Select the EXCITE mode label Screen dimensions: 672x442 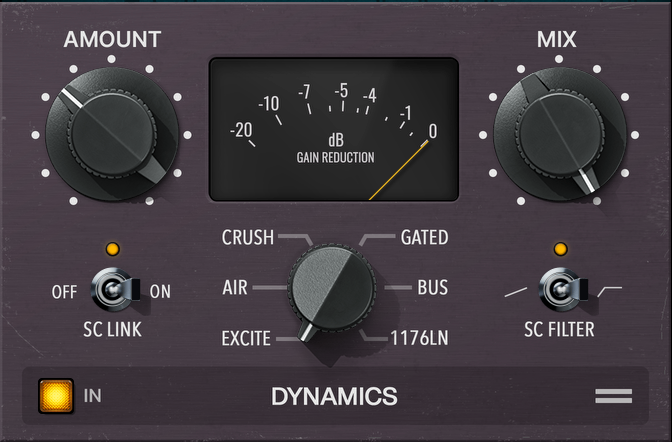click(246, 338)
